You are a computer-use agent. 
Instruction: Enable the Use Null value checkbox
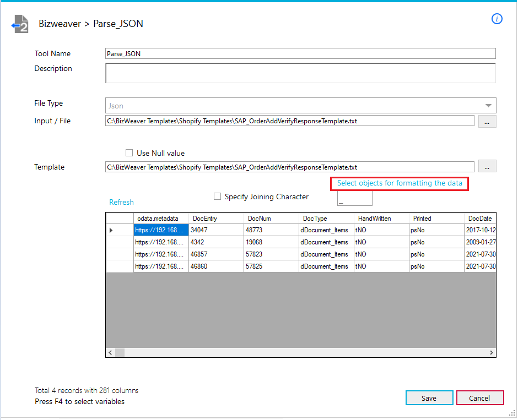pyautogui.click(x=129, y=153)
